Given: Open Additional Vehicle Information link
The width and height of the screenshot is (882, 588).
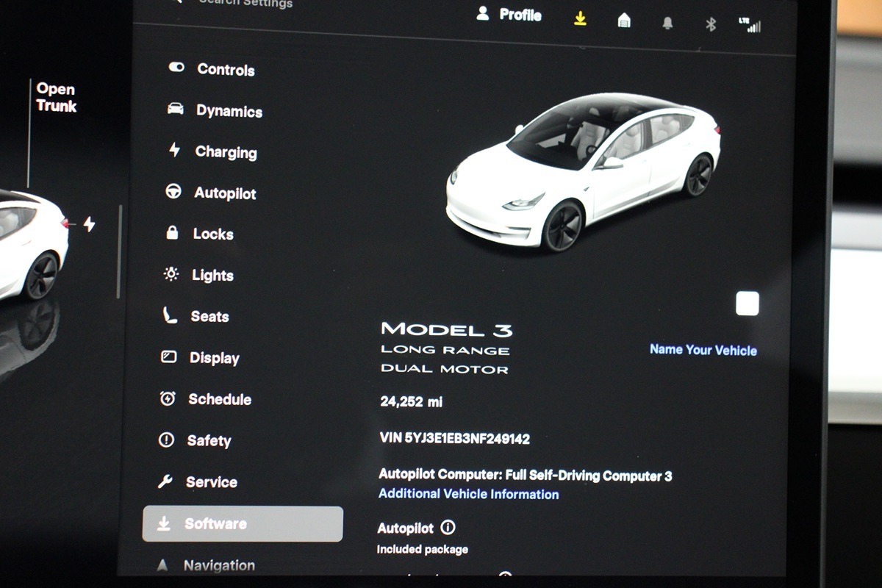Looking at the screenshot, I should [468, 494].
